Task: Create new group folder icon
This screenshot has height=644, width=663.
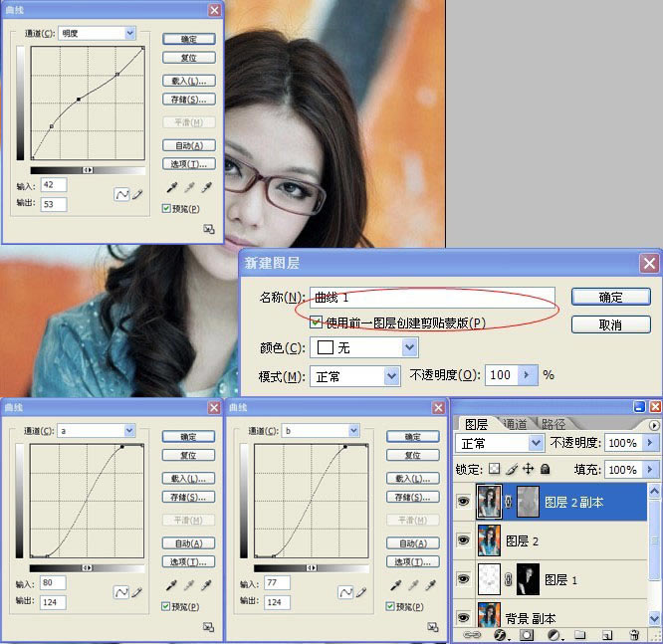Action: pos(580,635)
